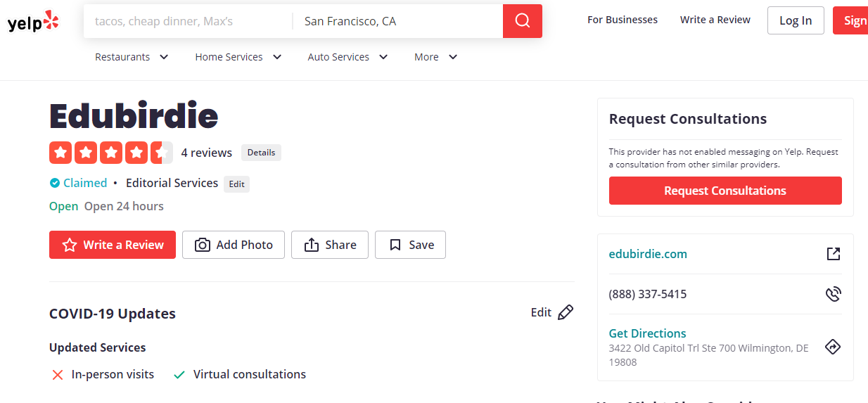Click the external link icon beside edubirdie.com
868x403 pixels.
pyautogui.click(x=834, y=254)
